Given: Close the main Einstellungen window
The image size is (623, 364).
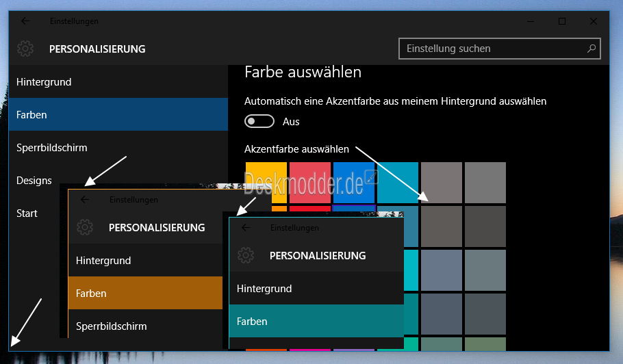Looking at the screenshot, I should [593, 21].
